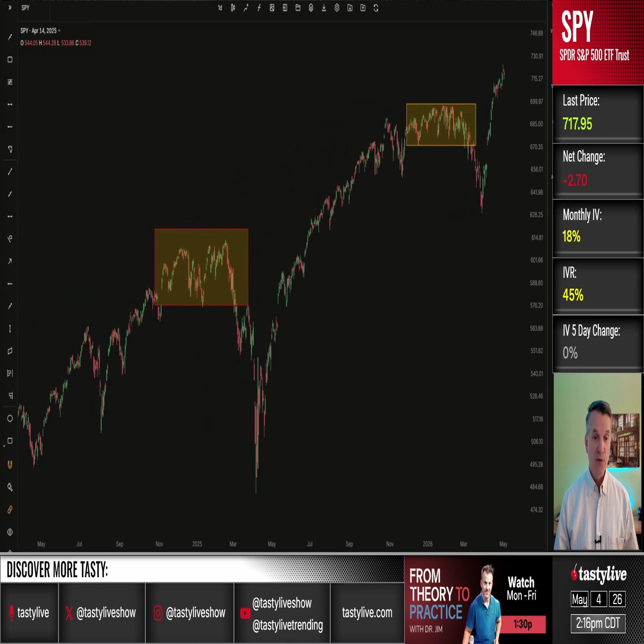The image size is (644, 644).
Task: Open the candlestick chart type menu
Action: point(233,8)
